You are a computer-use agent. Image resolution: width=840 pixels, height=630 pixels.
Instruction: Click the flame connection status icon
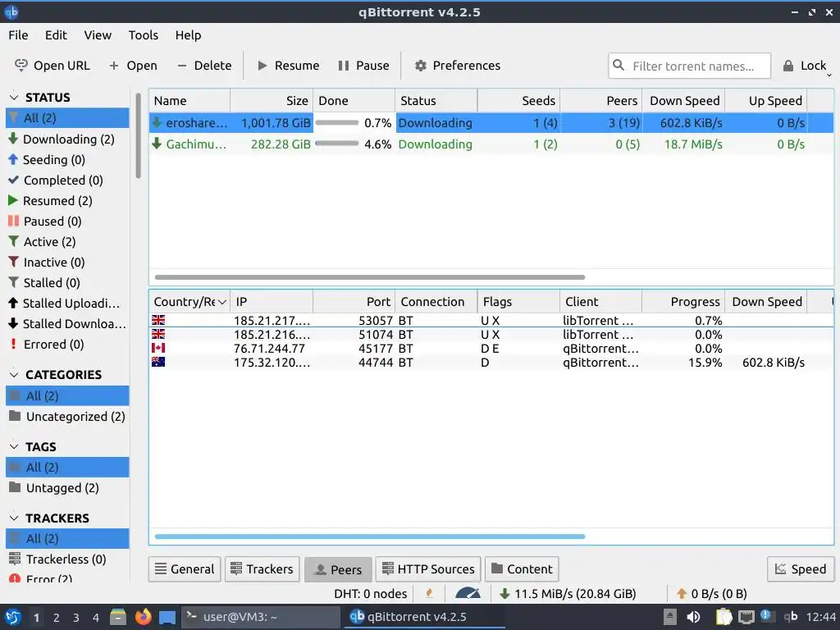[429, 593]
